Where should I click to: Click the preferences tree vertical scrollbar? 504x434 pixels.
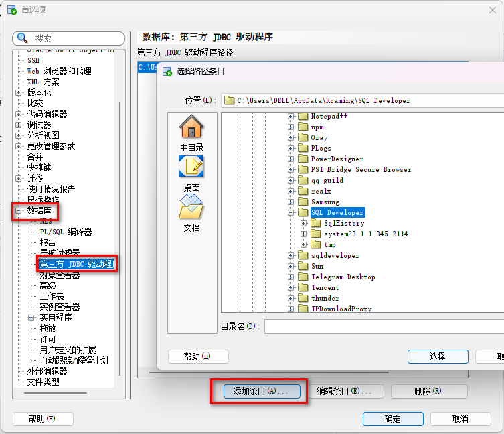pyautogui.click(x=120, y=238)
